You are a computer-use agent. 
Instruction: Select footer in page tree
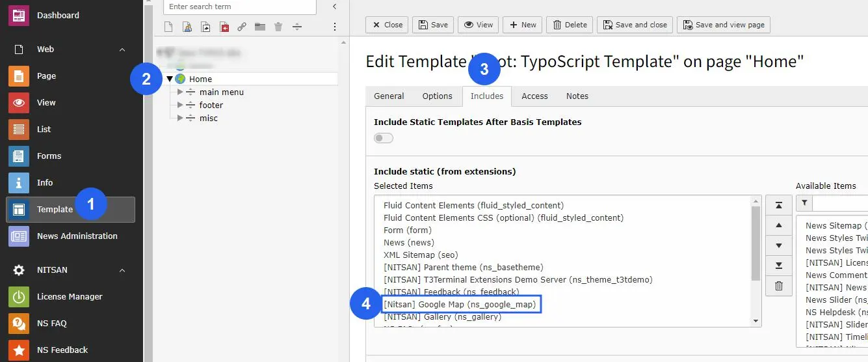(x=211, y=105)
